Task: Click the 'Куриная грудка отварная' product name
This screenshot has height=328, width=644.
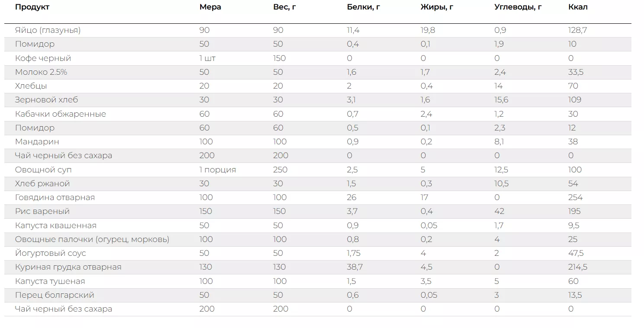Action: tap(68, 267)
